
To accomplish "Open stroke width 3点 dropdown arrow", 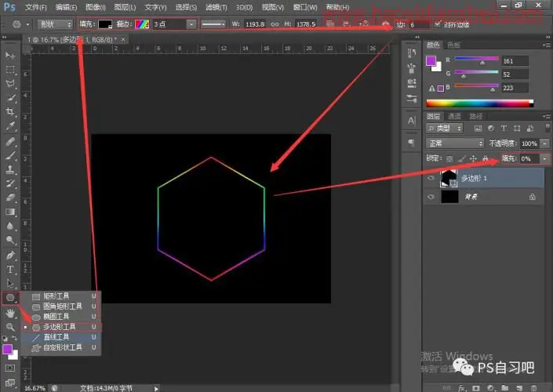I will pos(191,24).
